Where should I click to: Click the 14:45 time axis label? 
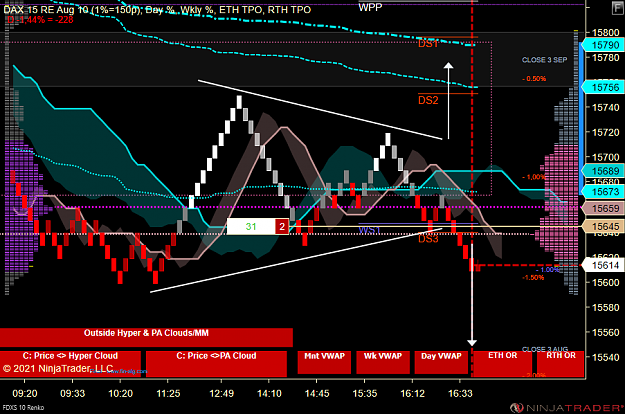click(317, 394)
